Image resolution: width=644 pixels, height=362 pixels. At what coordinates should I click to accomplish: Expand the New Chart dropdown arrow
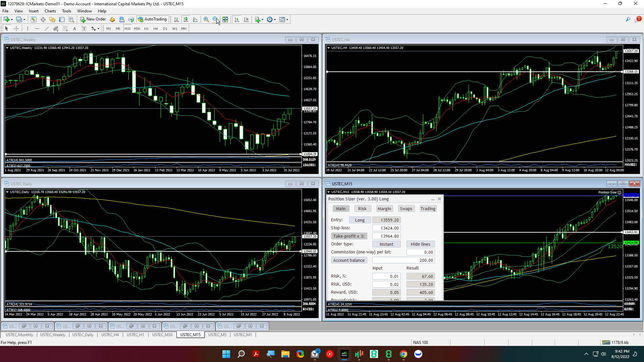(x=12, y=20)
